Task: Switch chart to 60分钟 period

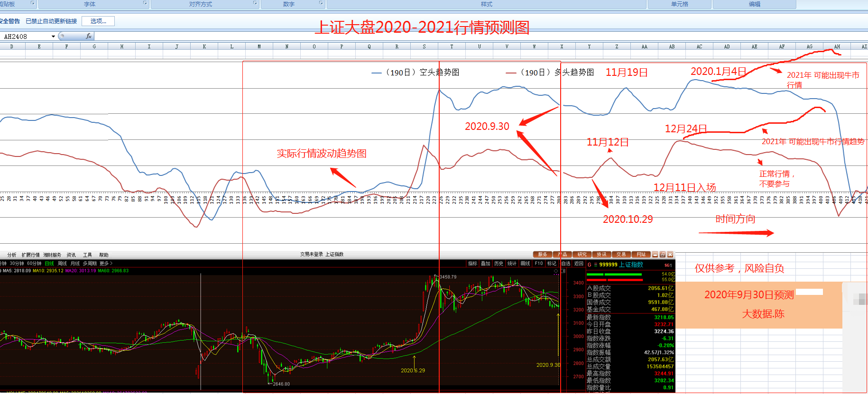Action: tap(34, 264)
